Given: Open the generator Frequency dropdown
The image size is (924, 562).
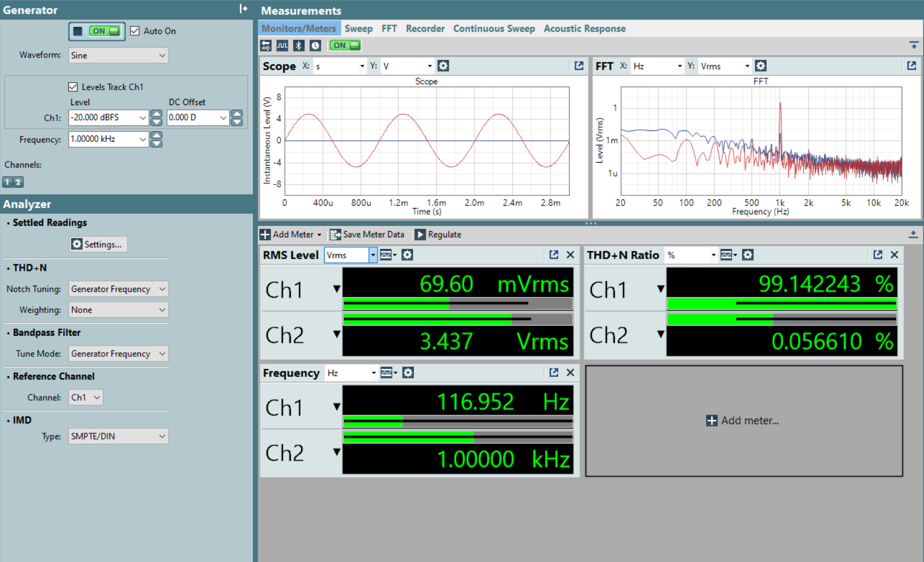Looking at the screenshot, I should [x=143, y=139].
